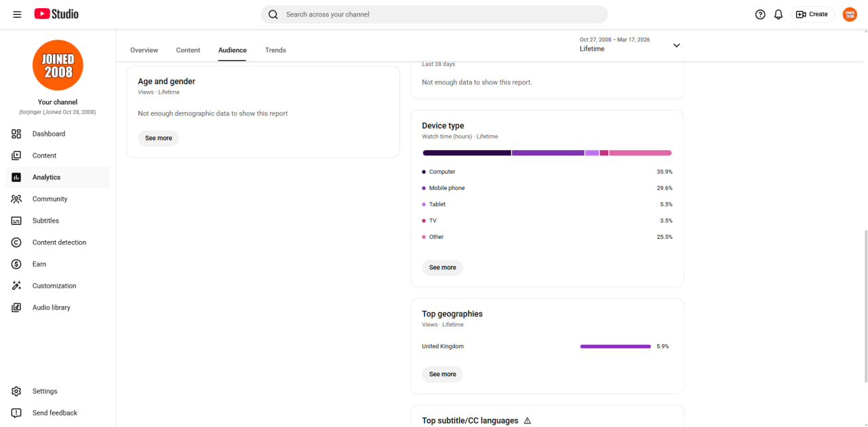Image resolution: width=868 pixels, height=427 pixels.
Task: Click the TV device row label
Action: (433, 221)
